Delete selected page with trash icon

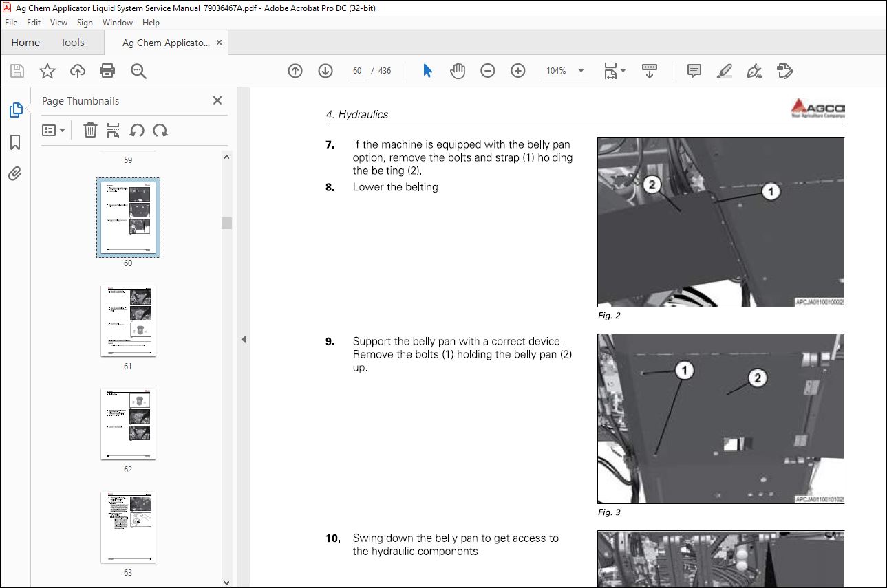[90, 130]
